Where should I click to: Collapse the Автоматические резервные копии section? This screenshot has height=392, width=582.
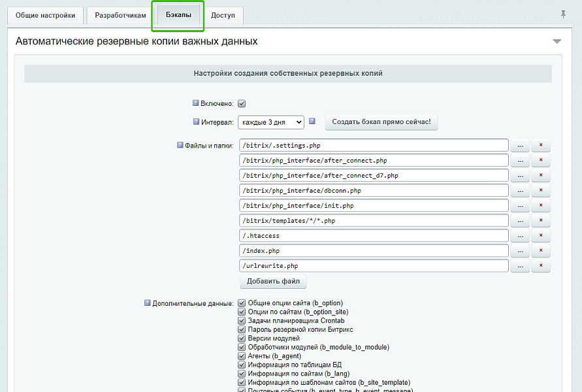click(x=557, y=40)
